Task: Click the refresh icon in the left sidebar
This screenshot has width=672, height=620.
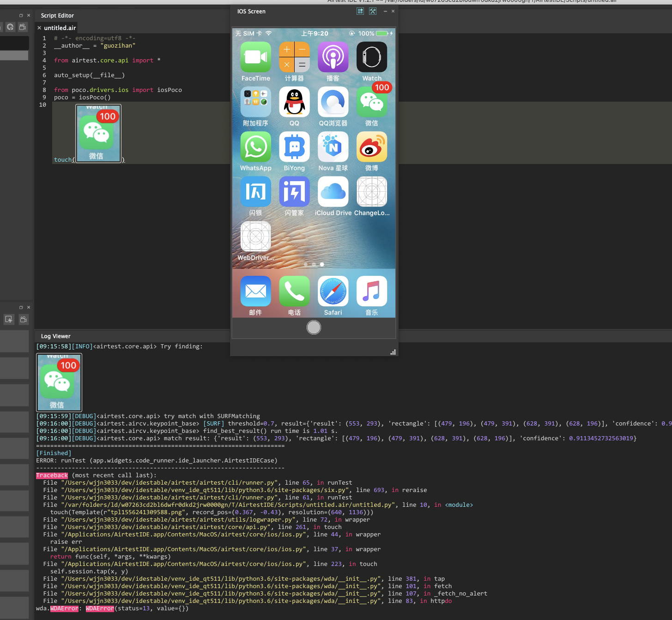Action: [10, 27]
